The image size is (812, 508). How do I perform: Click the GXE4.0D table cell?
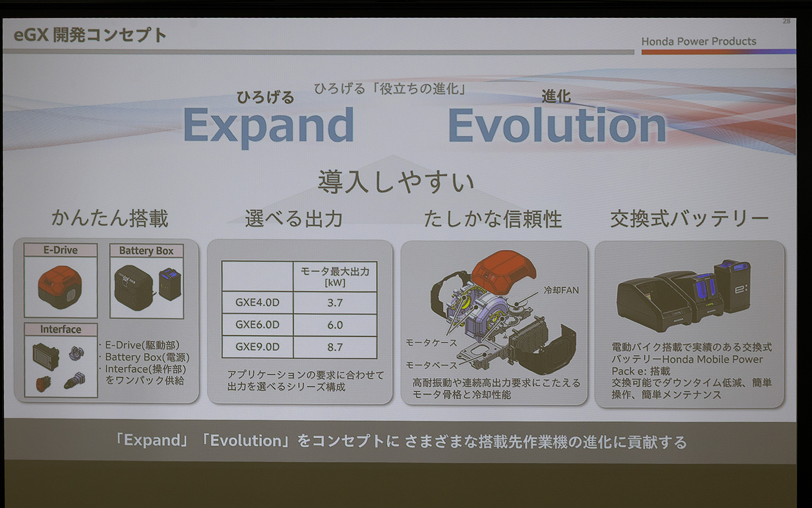(x=258, y=303)
